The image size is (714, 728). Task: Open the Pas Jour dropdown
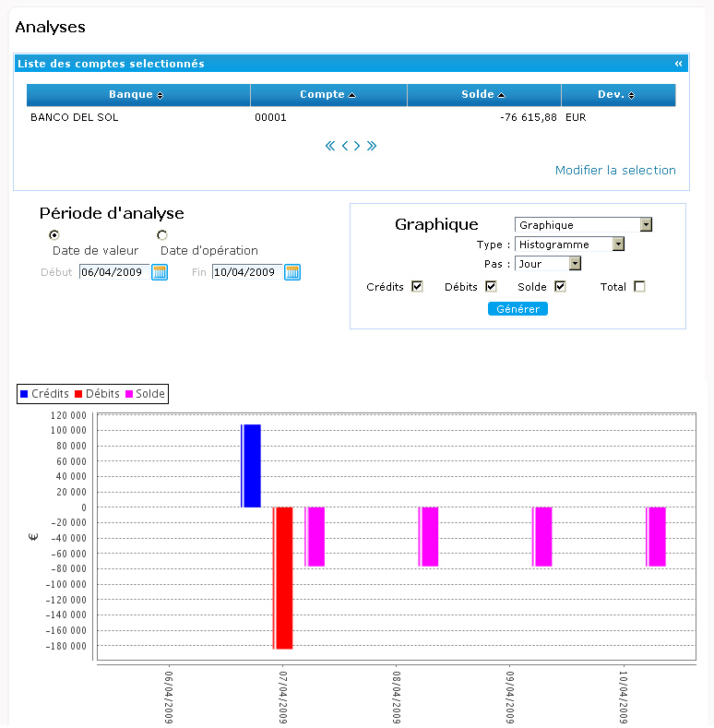pyautogui.click(x=548, y=264)
